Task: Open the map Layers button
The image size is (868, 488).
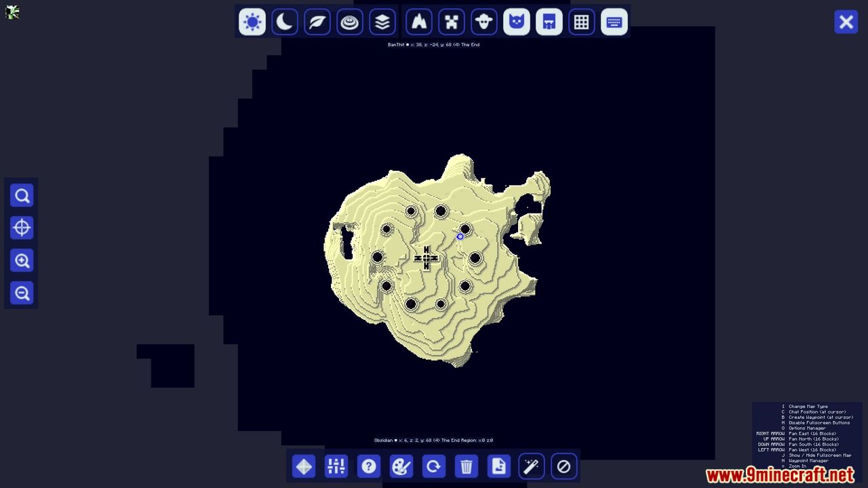Action: 382,22
